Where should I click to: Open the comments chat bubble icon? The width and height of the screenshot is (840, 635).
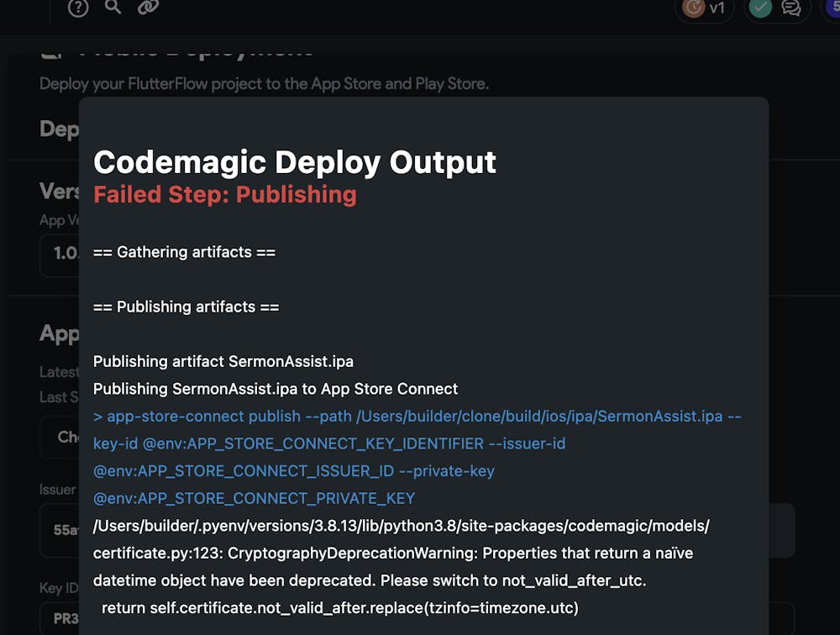(791, 8)
